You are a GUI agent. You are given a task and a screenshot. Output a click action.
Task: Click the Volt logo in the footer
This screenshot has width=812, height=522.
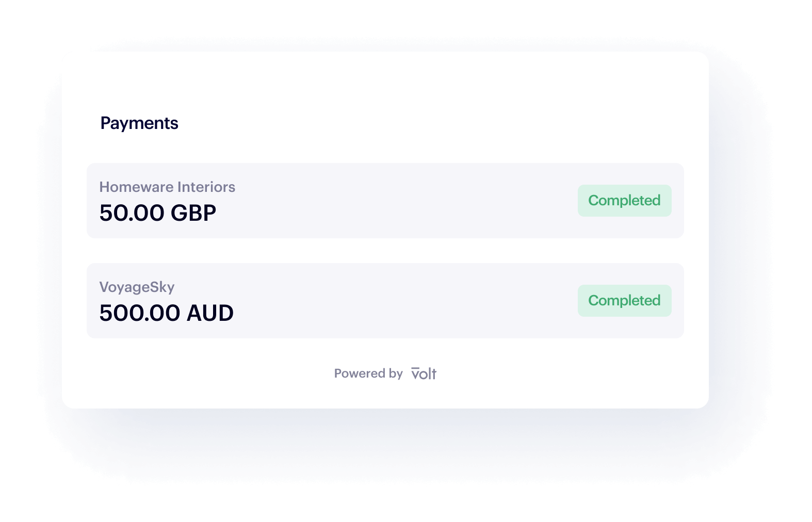pos(424,373)
